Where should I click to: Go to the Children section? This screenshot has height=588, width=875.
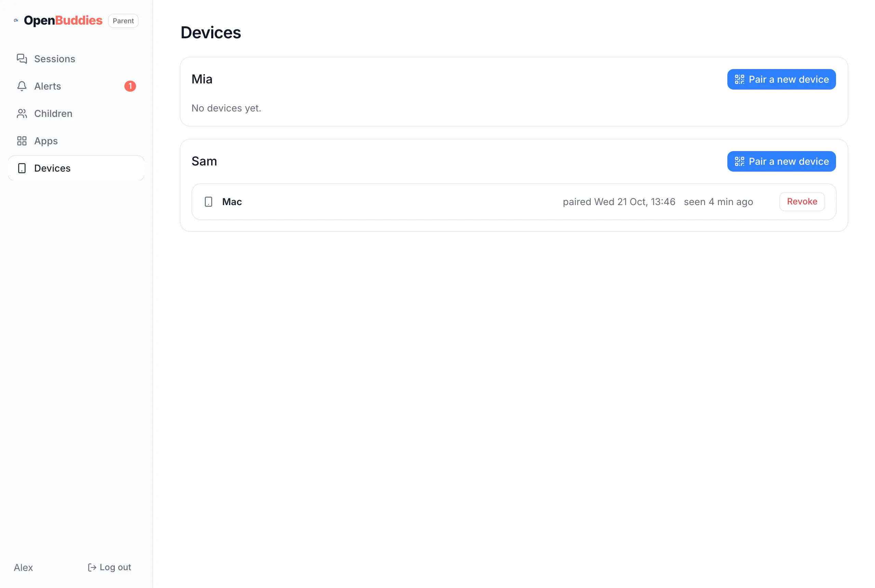click(x=76, y=113)
